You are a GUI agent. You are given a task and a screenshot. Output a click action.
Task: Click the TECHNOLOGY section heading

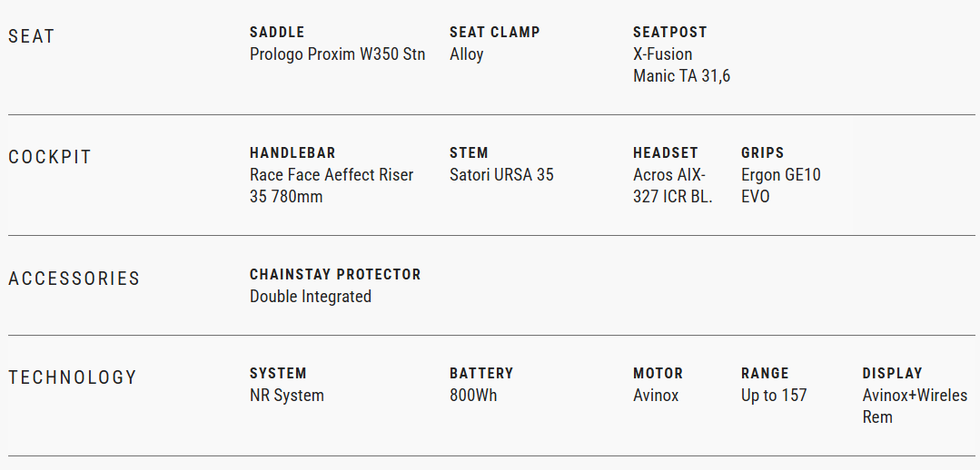point(73,377)
